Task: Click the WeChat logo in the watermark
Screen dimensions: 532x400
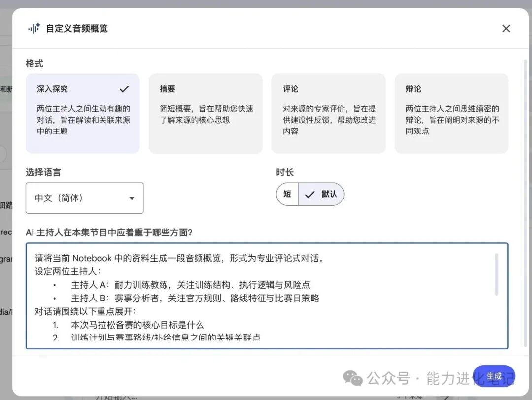Action: (353, 378)
